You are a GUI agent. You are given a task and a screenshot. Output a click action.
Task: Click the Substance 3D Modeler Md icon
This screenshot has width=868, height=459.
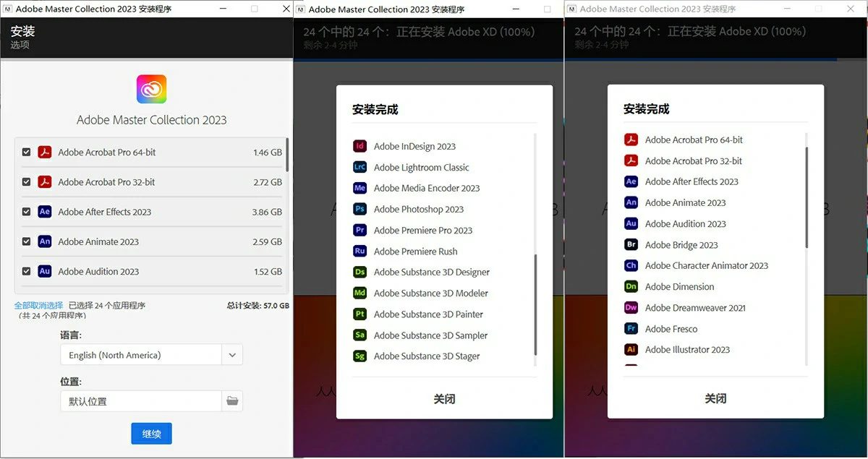359,293
